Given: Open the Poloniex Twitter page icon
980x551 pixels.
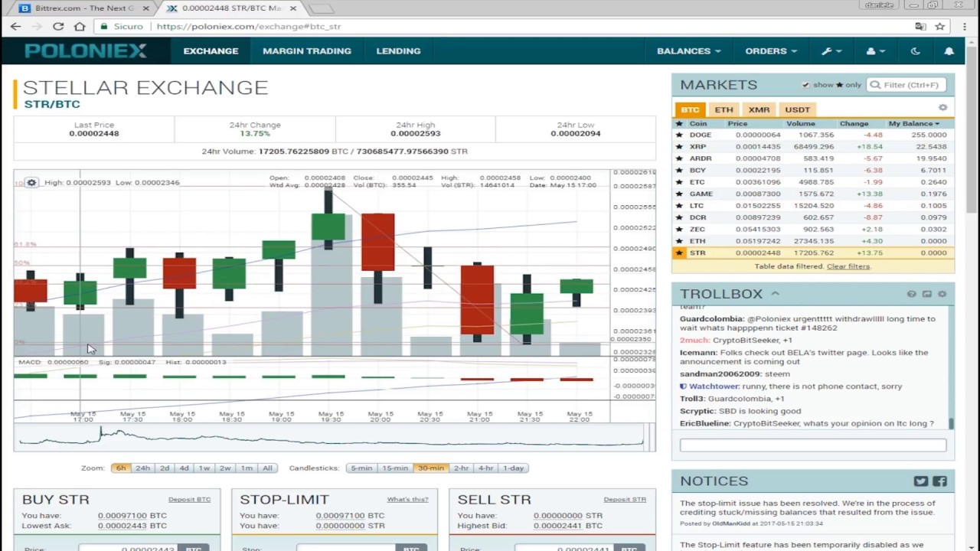Looking at the screenshot, I should 920,481.
